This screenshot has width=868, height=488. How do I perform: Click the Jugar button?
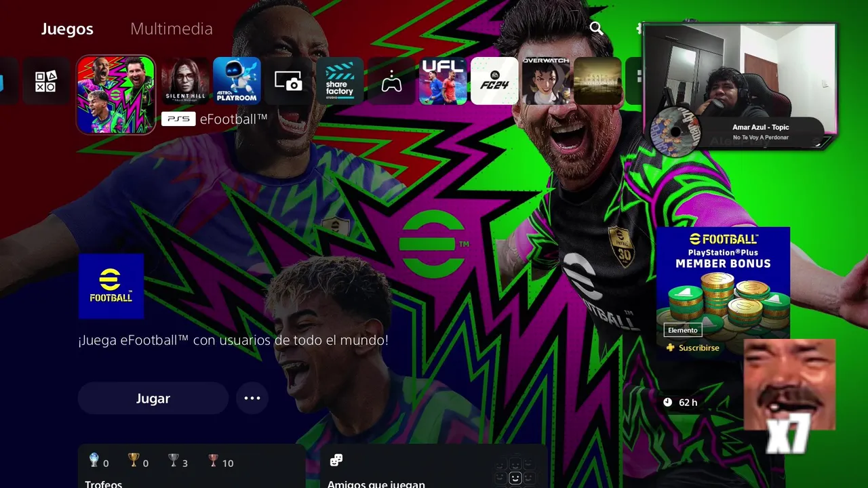(153, 399)
